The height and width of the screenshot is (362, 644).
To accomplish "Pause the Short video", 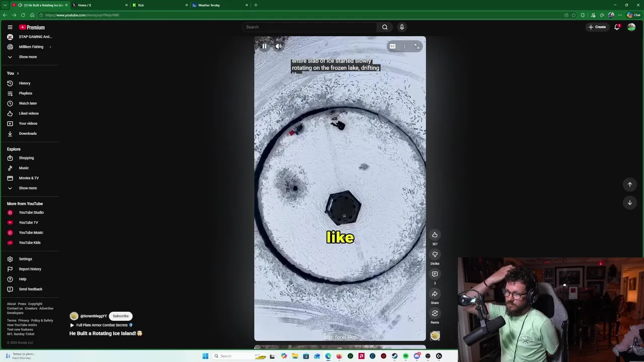I will pyautogui.click(x=264, y=46).
